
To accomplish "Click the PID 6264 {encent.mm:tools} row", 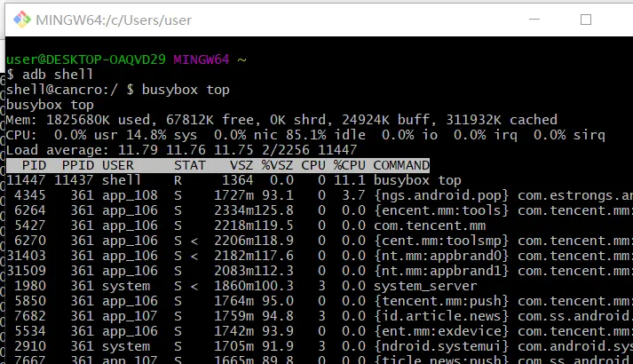I will [320, 210].
